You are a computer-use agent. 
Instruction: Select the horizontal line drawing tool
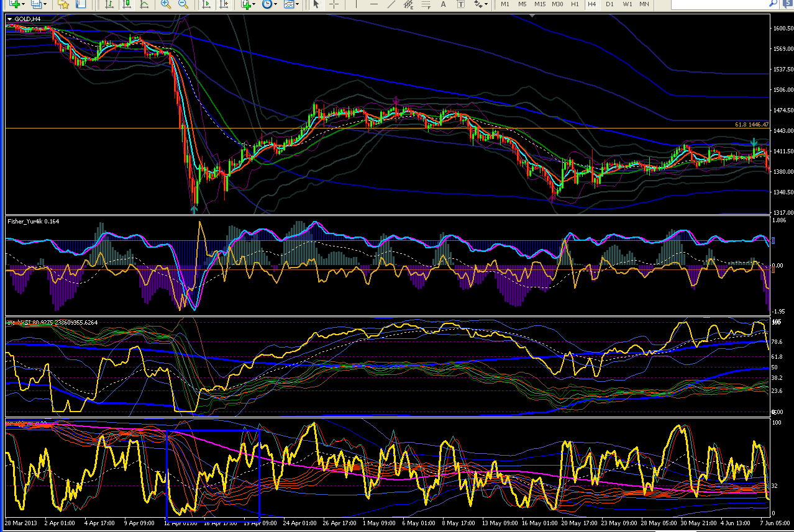coord(373,4)
